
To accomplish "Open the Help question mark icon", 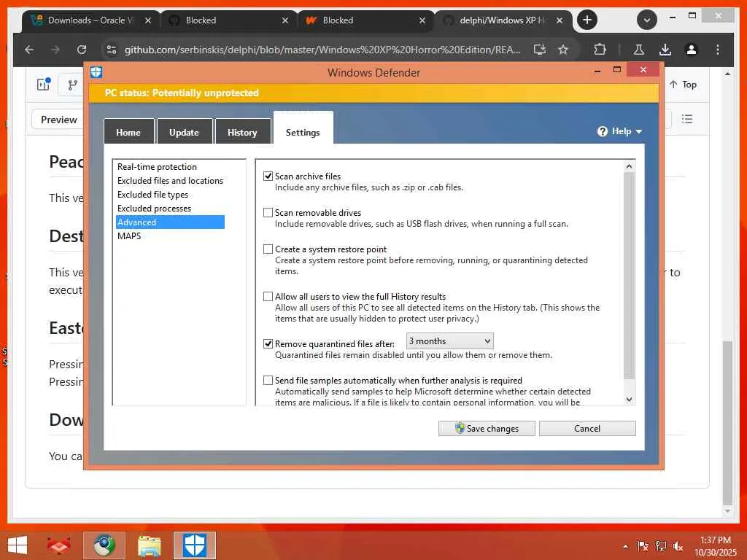I will (x=602, y=131).
